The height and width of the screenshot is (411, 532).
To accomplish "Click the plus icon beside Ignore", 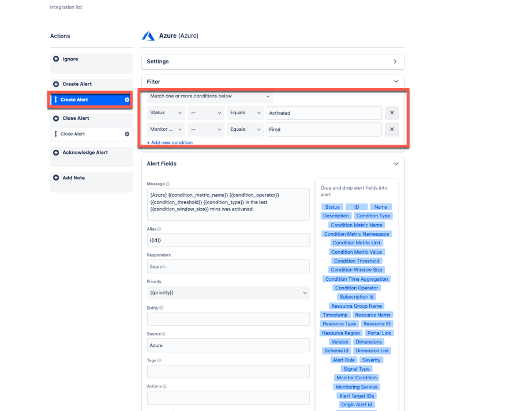I will pos(56,59).
